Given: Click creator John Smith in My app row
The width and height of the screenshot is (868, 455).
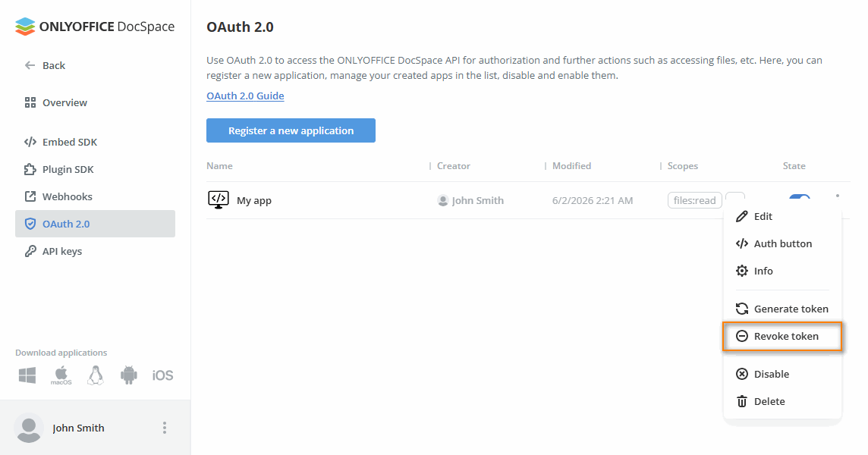Looking at the screenshot, I should [x=471, y=200].
